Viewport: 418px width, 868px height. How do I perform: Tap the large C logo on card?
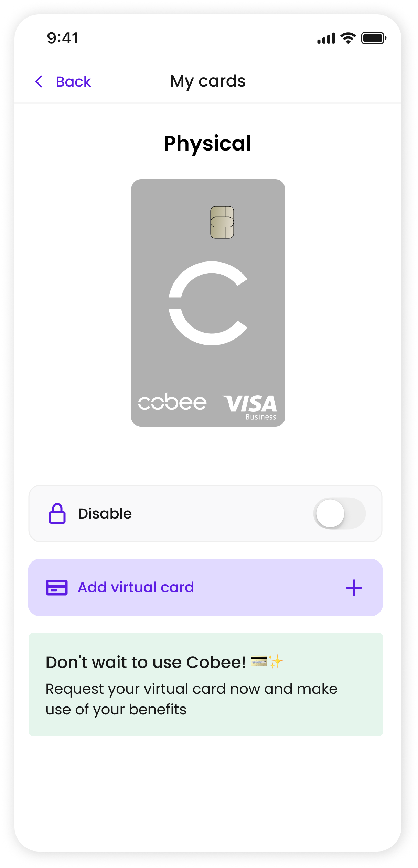click(x=208, y=303)
